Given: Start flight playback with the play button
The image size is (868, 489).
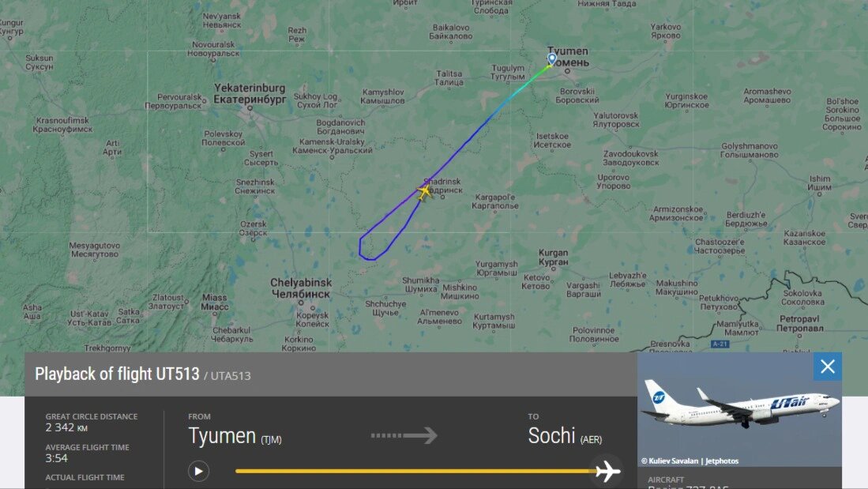Looking at the screenshot, I should pyautogui.click(x=198, y=472).
